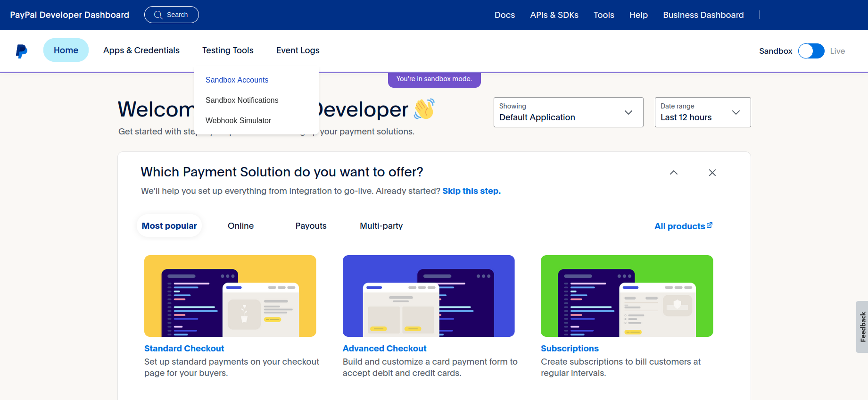Switch to the Multi-party tab
Screen dimensions: 868x400
pos(381,226)
